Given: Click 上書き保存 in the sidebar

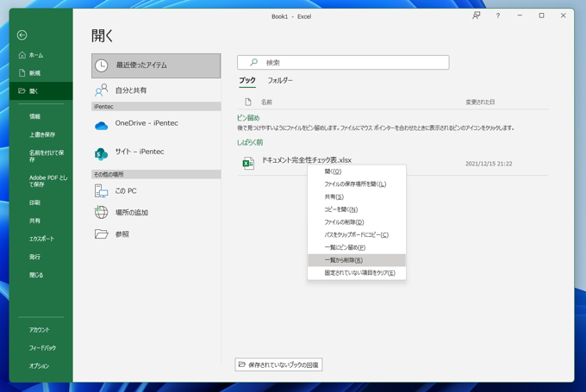Looking at the screenshot, I should (x=42, y=135).
